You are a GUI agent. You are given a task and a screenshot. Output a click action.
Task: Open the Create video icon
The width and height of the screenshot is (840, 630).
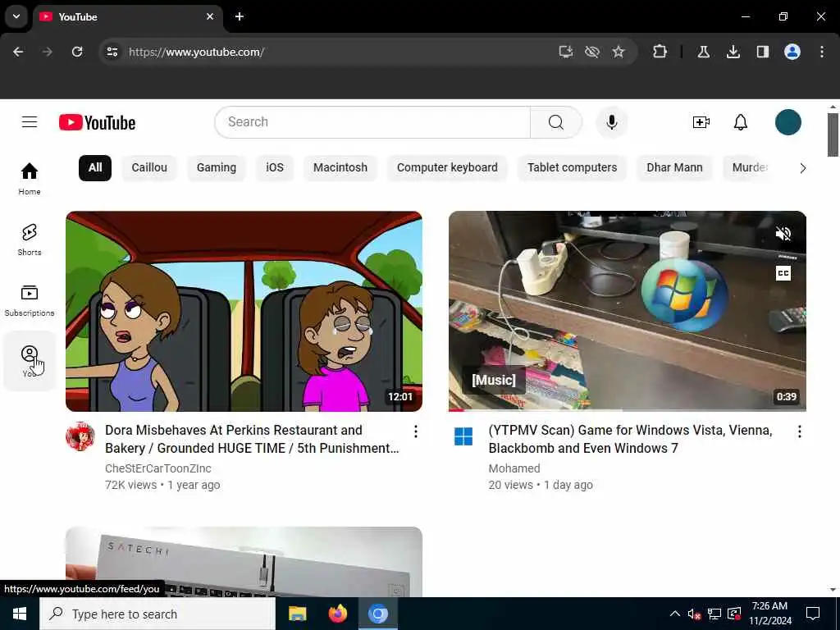(701, 122)
